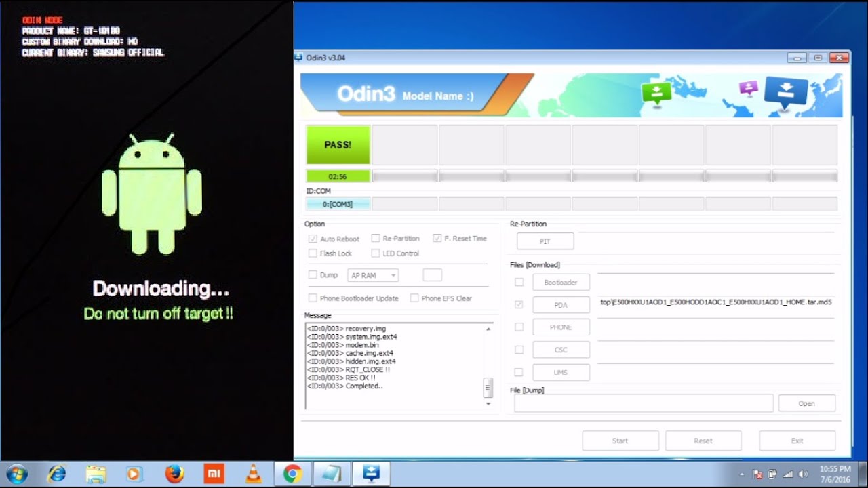Switch to Google Chrome in the taskbar
This screenshot has width=868, height=488.
point(293,473)
